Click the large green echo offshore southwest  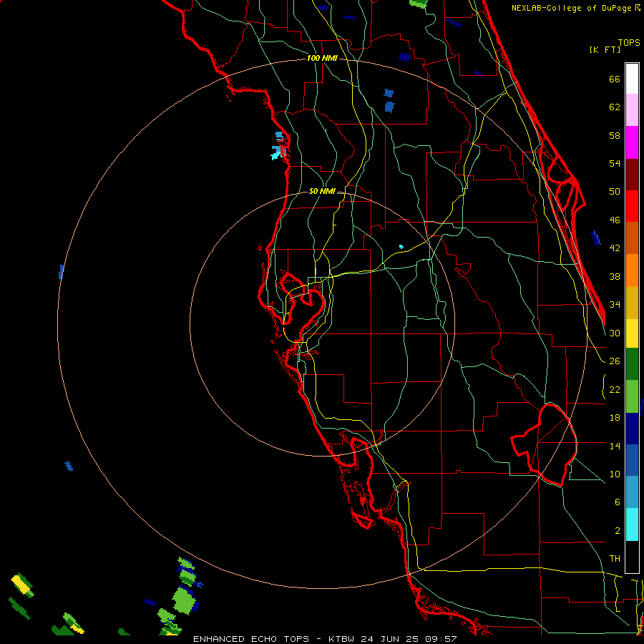point(183,600)
